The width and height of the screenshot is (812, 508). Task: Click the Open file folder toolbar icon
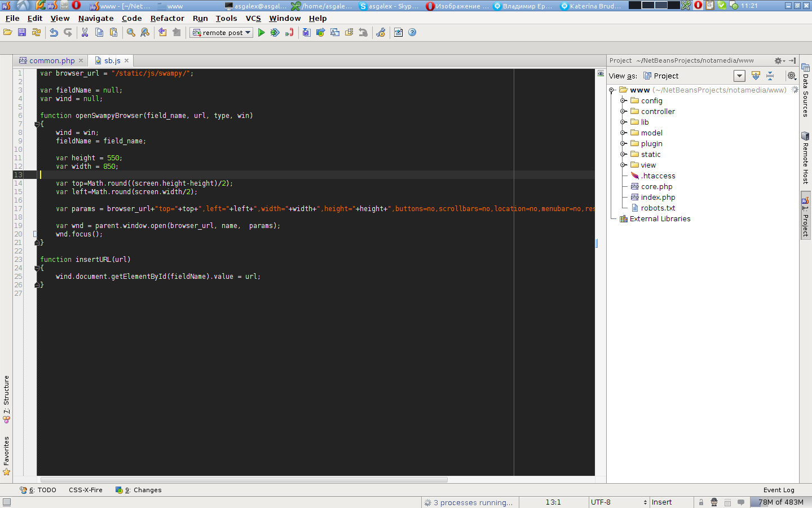click(8, 33)
